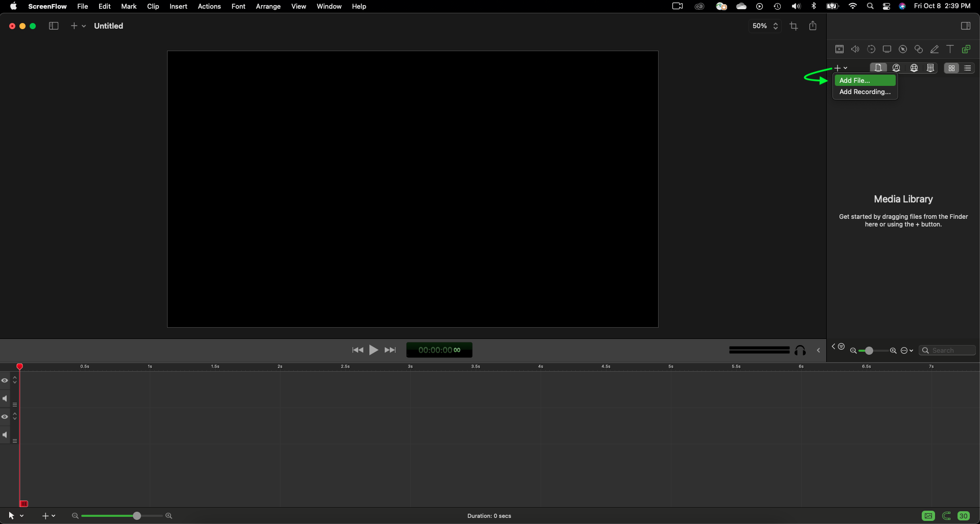980x524 pixels.
Task: Click the green 30 fps badge
Action: click(x=964, y=516)
